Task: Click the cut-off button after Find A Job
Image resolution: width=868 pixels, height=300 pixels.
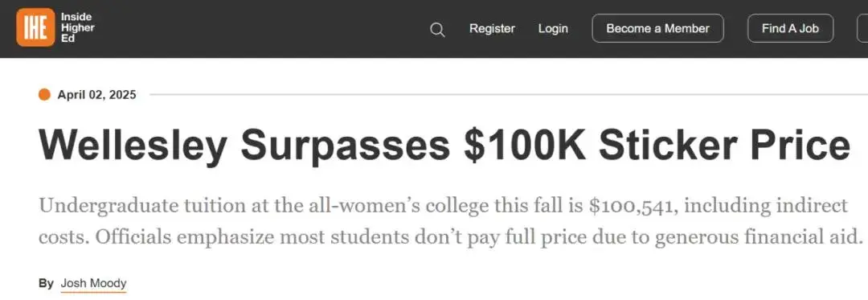Action: [862, 28]
